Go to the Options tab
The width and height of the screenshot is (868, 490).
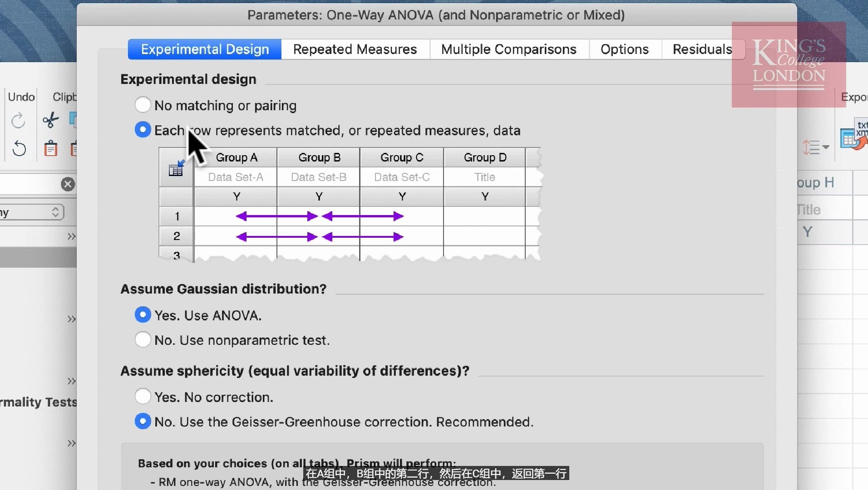[x=625, y=49]
